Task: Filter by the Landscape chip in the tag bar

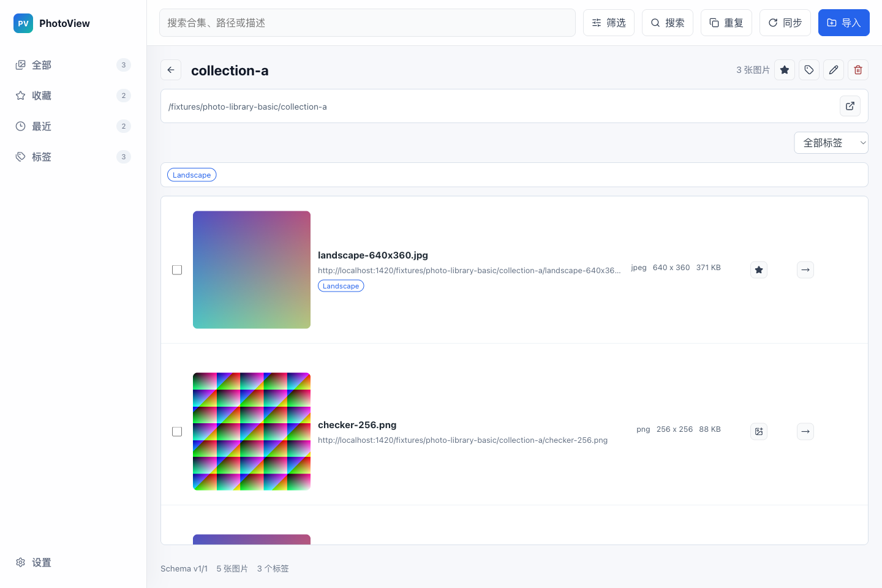Action: click(x=192, y=175)
